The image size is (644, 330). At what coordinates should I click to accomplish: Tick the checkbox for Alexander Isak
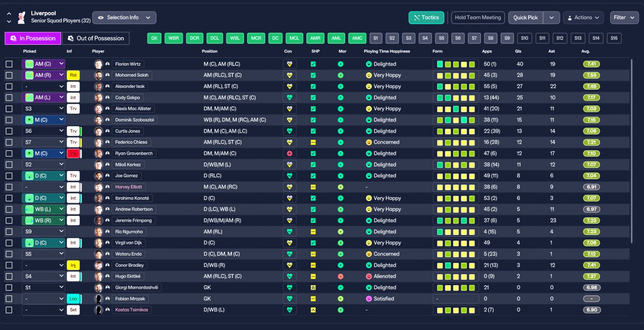point(9,87)
